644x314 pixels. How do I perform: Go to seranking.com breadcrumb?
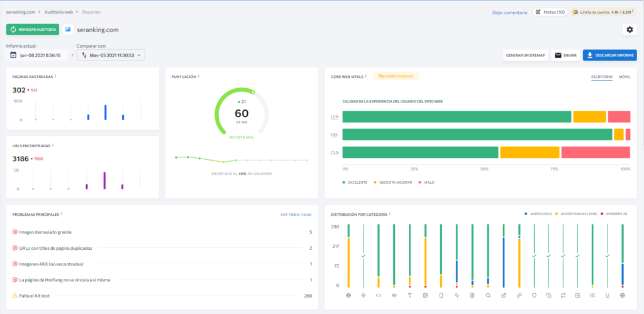20,12
